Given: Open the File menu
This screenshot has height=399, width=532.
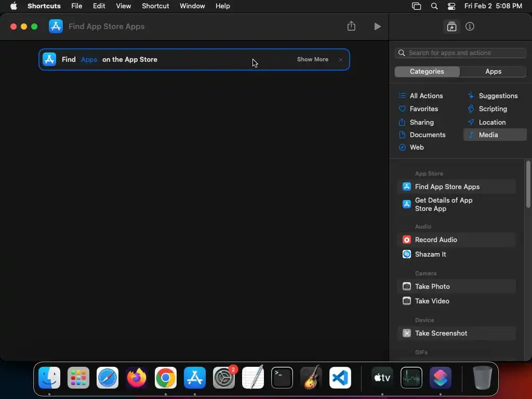Looking at the screenshot, I should tap(77, 6).
